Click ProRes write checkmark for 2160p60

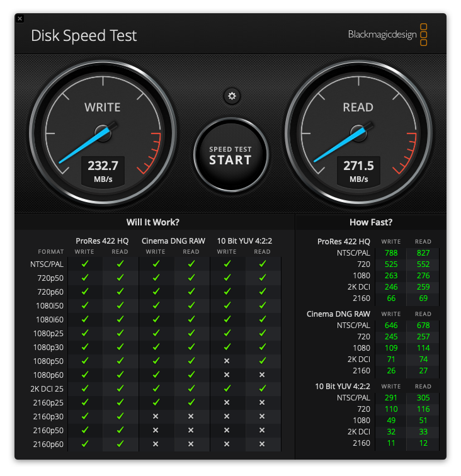click(x=85, y=444)
